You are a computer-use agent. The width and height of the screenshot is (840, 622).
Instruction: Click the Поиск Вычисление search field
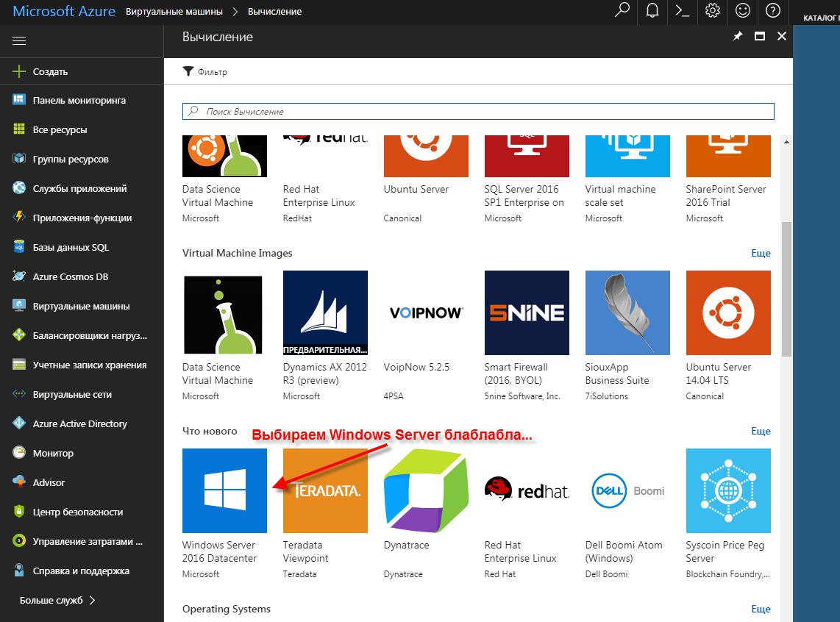pyautogui.click(x=478, y=111)
